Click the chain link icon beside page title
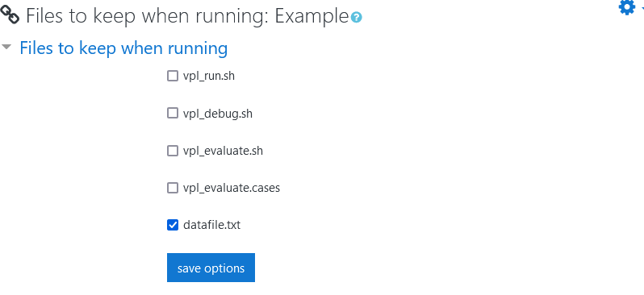The image size is (644, 295). (10, 15)
